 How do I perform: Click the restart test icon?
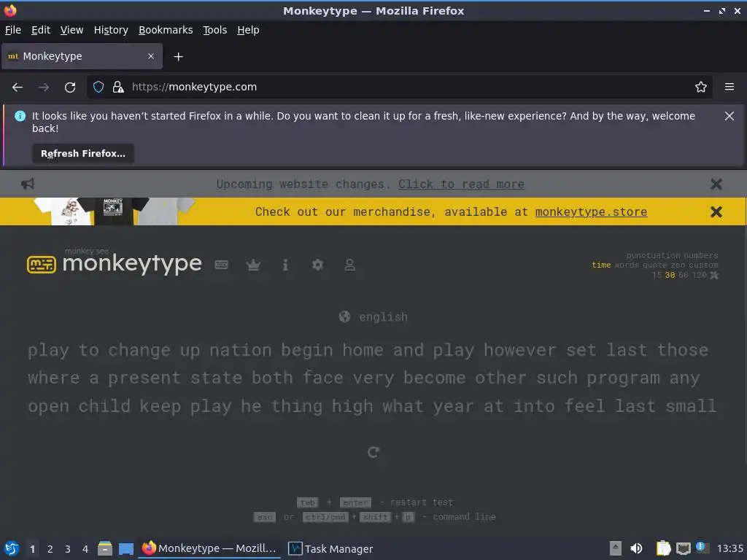click(x=373, y=452)
